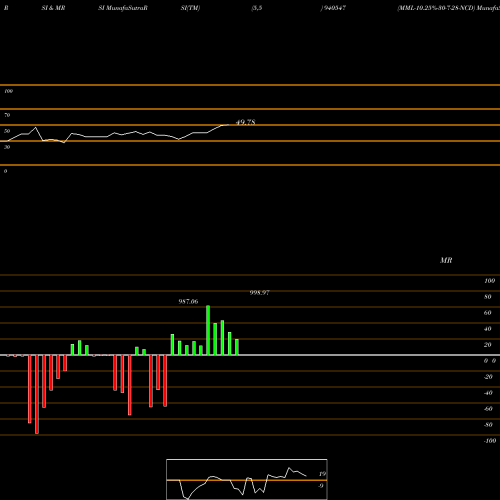
Task: Click the 19 value in mini chart
Action: 322,474
